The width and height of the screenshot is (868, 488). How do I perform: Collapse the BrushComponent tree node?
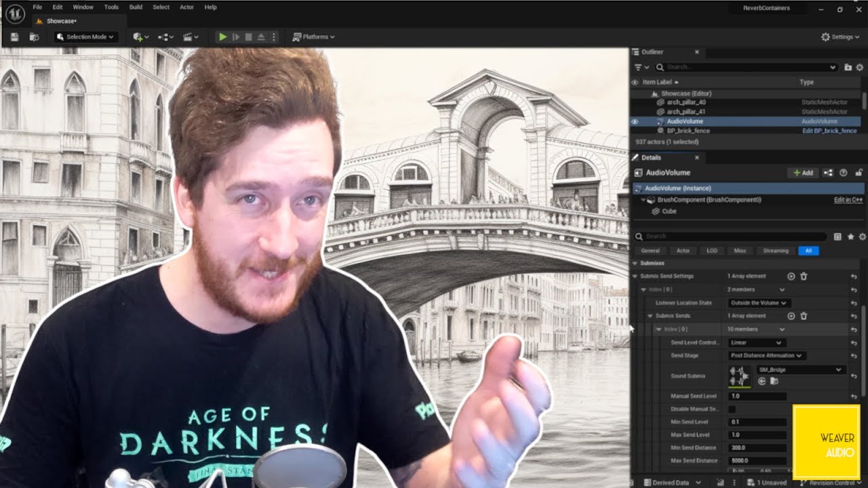tap(643, 201)
